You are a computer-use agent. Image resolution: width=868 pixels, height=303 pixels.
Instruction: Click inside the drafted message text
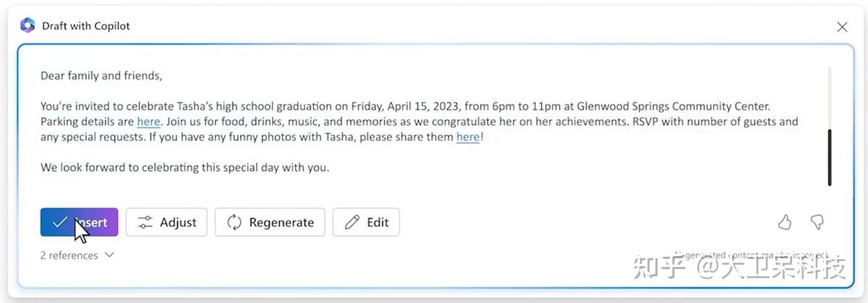pos(420,121)
